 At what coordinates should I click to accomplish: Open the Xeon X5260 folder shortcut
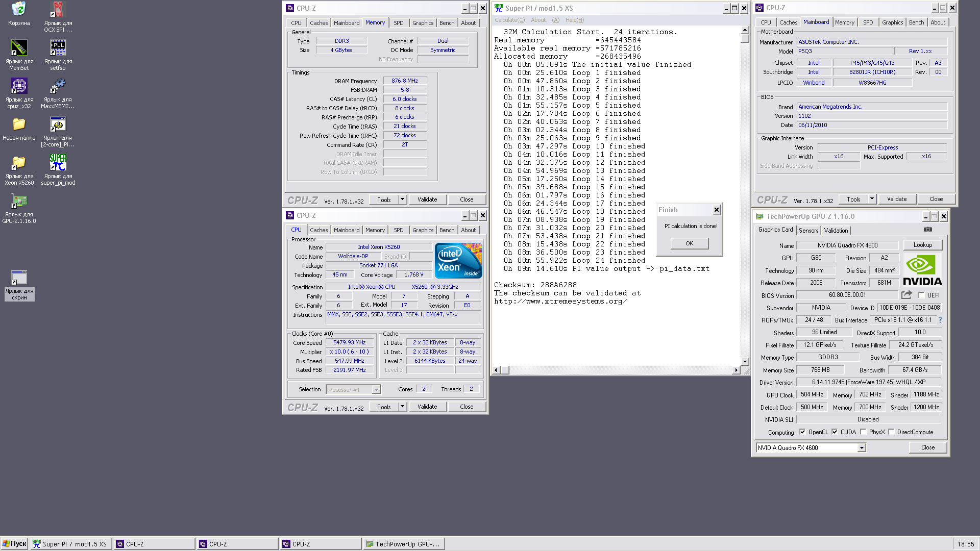tap(19, 162)
